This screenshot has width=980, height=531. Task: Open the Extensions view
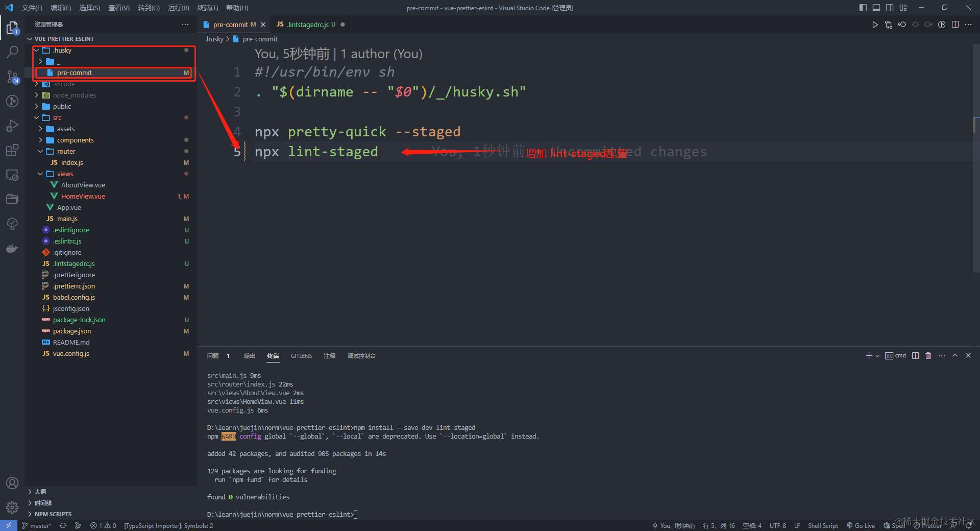tap(12, 150)
